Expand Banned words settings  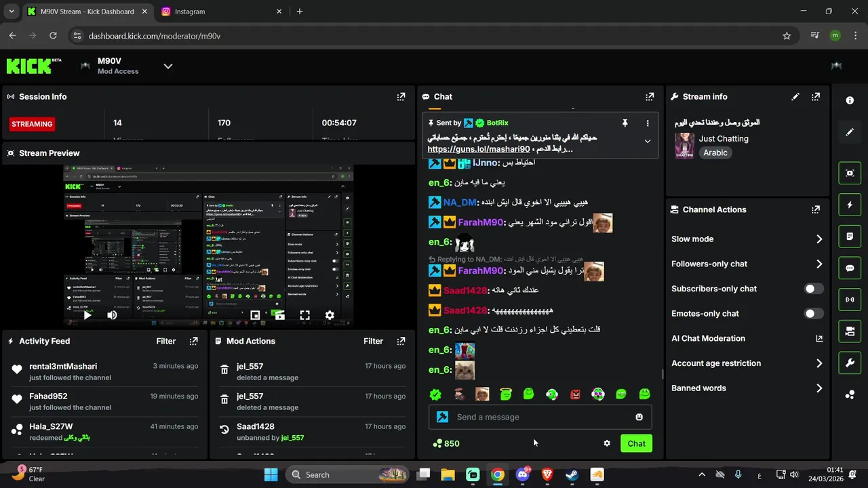point(819,388)
